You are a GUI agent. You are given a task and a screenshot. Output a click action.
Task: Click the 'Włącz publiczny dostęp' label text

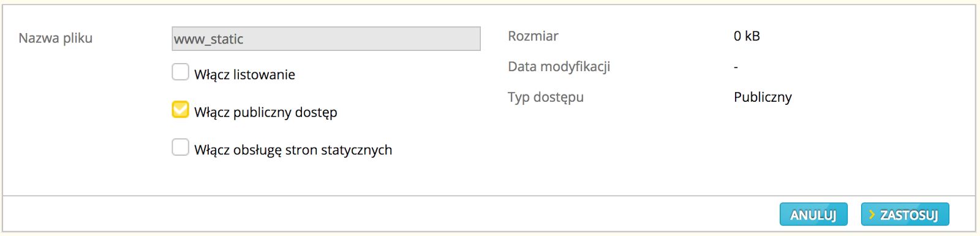click(266, 112)
